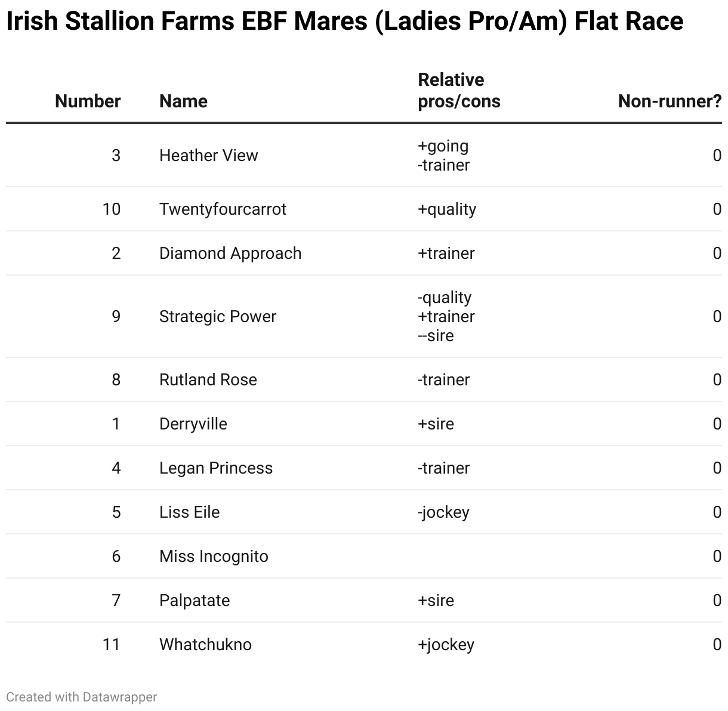Click the Whatchukno entry
Image resolution: width=728 pixels, height=711 pixels.
coord(205,645)
